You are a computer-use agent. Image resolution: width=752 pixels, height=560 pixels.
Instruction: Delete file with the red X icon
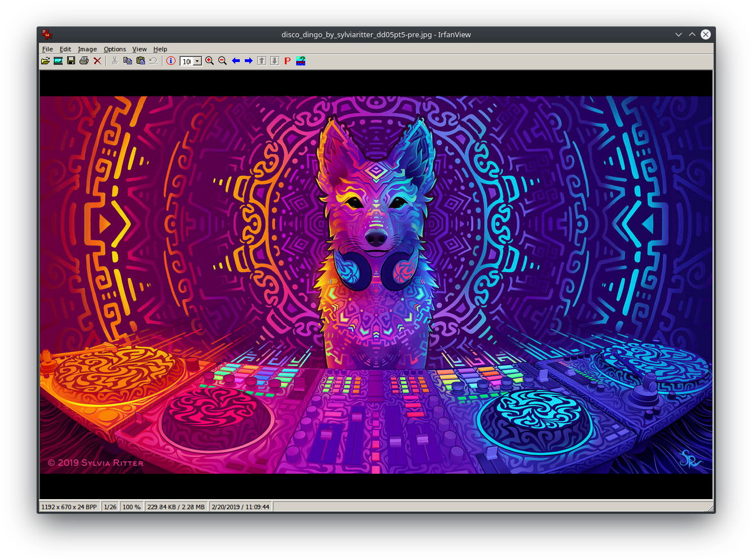[97, 61]
